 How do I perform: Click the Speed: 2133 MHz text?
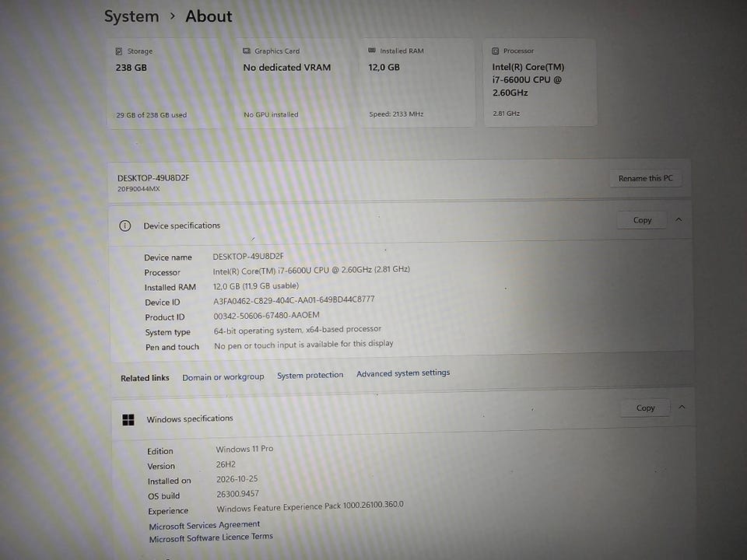[x=396, y=114]
